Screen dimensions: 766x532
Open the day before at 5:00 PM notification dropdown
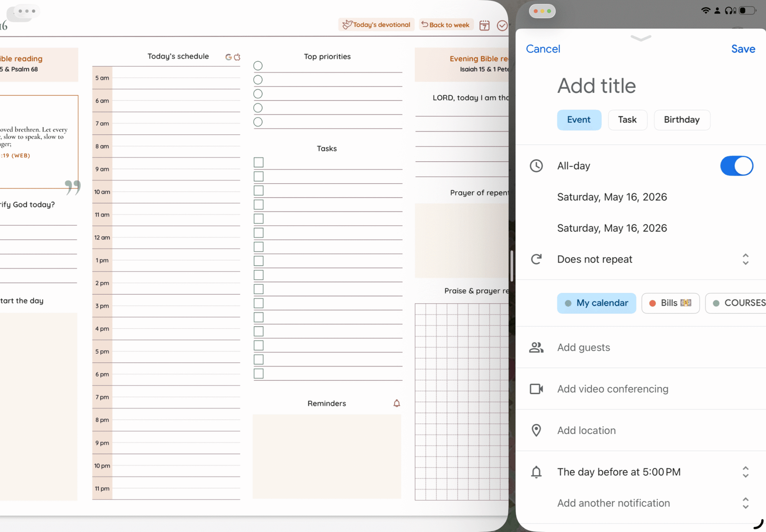click(745, 472)
